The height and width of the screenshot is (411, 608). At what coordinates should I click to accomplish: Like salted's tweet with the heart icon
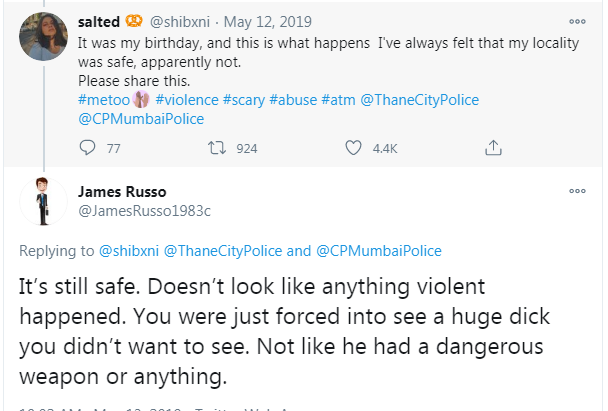coord(351,148)
